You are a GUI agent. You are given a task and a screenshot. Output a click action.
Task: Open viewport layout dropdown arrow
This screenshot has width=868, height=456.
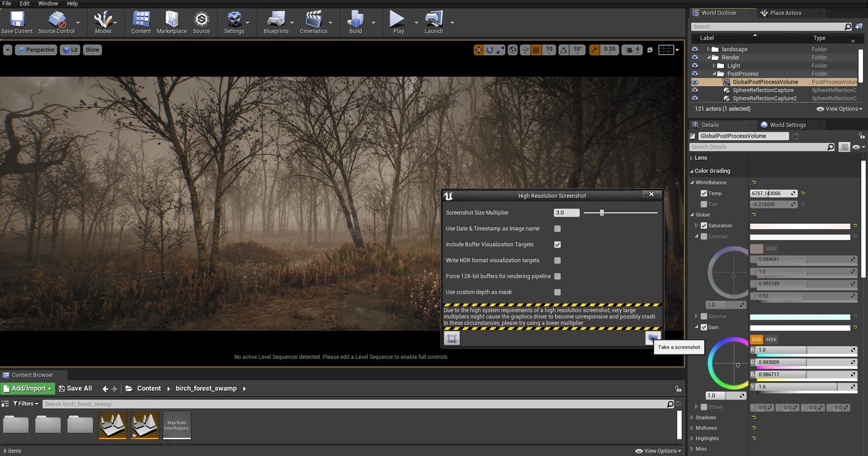click(677, 50)
